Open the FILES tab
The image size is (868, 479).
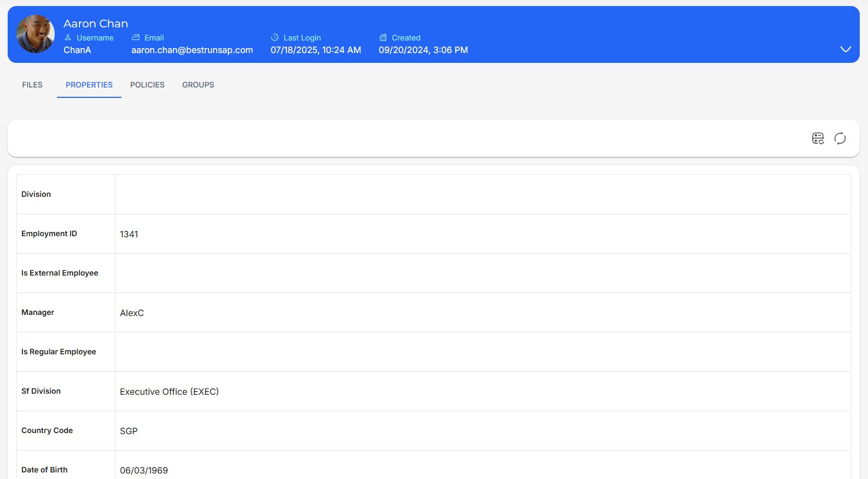point(32,85)
